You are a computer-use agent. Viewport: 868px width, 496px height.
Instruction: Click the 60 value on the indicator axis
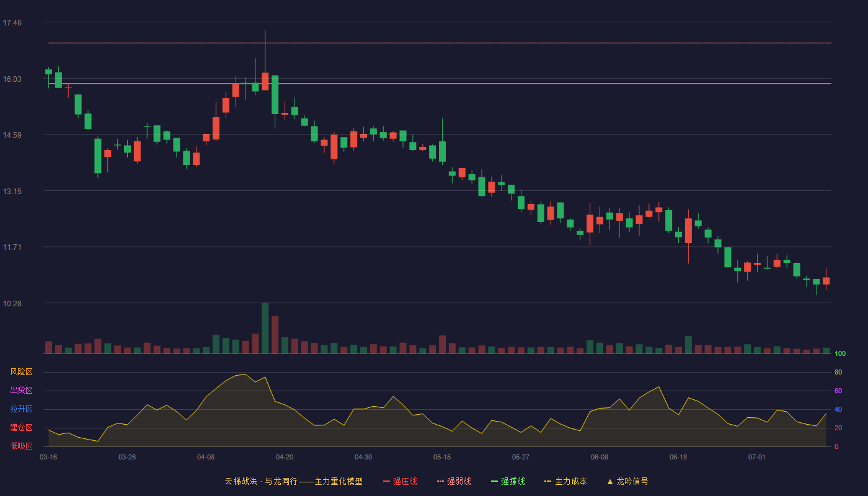pos(838,391)
